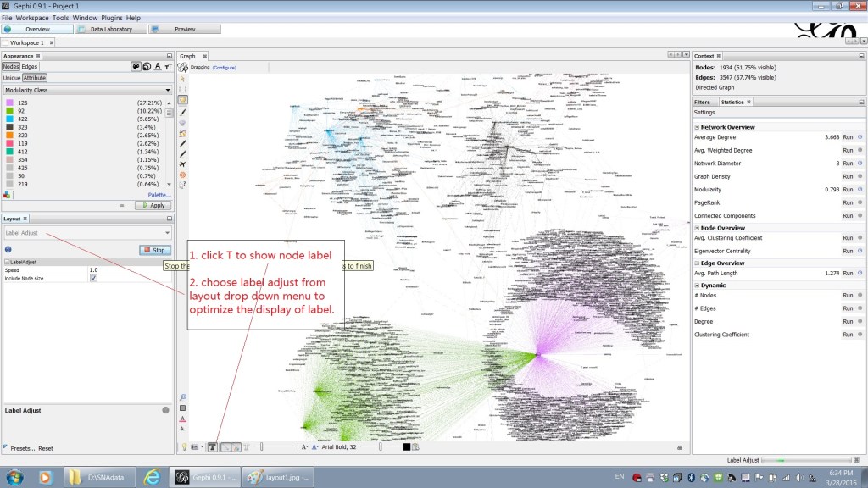Click the label size appearance icon
The width and height of the screenshot is (868, 488).
[169, 66]
